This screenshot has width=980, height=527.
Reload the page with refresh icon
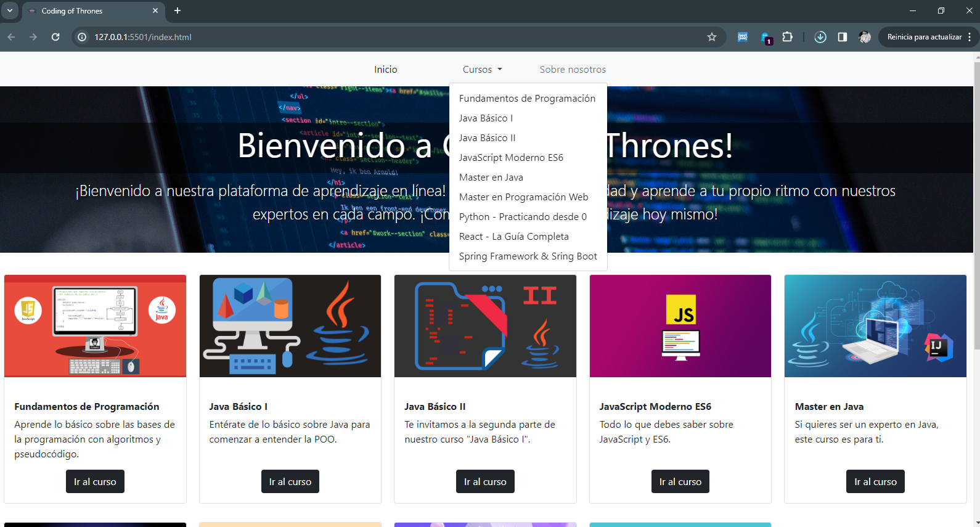55,37
